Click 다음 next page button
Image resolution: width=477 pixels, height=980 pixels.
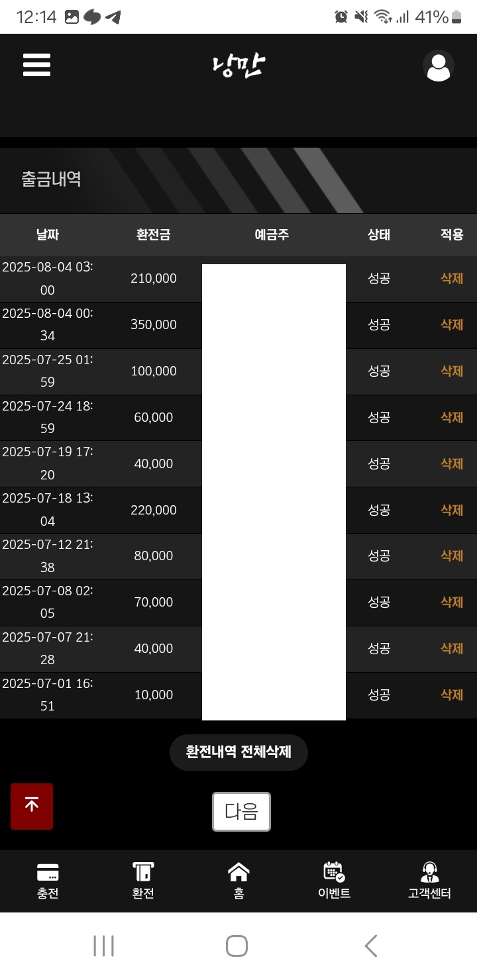[x=241, y=811]
